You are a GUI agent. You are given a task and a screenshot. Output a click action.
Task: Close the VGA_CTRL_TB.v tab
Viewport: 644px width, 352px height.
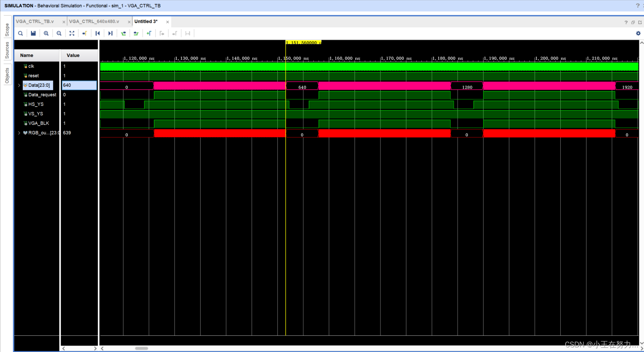click(x=64, y=22)
